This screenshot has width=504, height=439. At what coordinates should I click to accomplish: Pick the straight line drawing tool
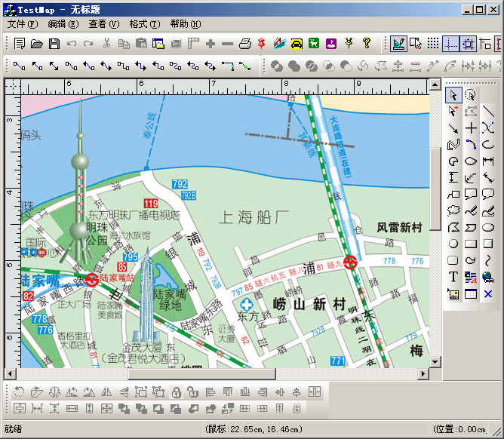(x=488, y=111)
